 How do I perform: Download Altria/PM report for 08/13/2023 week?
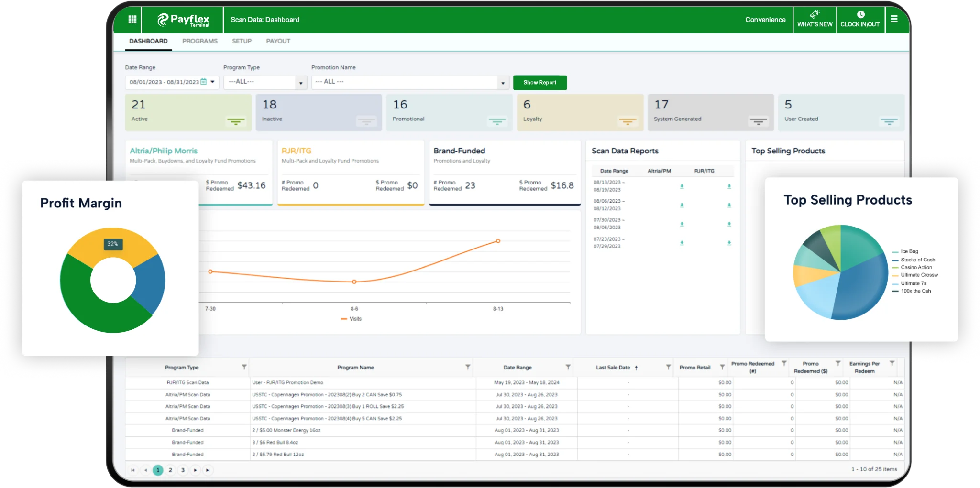(x=682, y=186)
